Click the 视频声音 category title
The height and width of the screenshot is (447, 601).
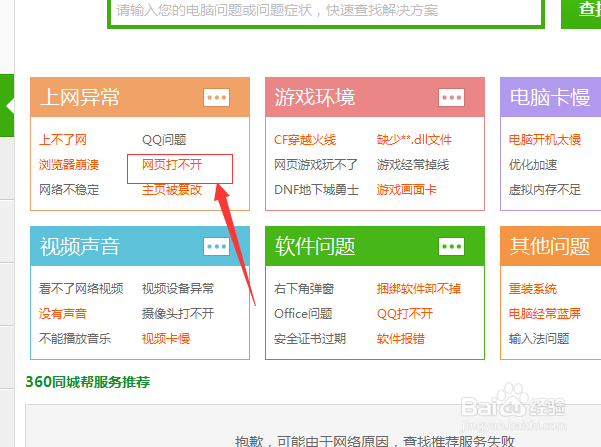[80, 247]
